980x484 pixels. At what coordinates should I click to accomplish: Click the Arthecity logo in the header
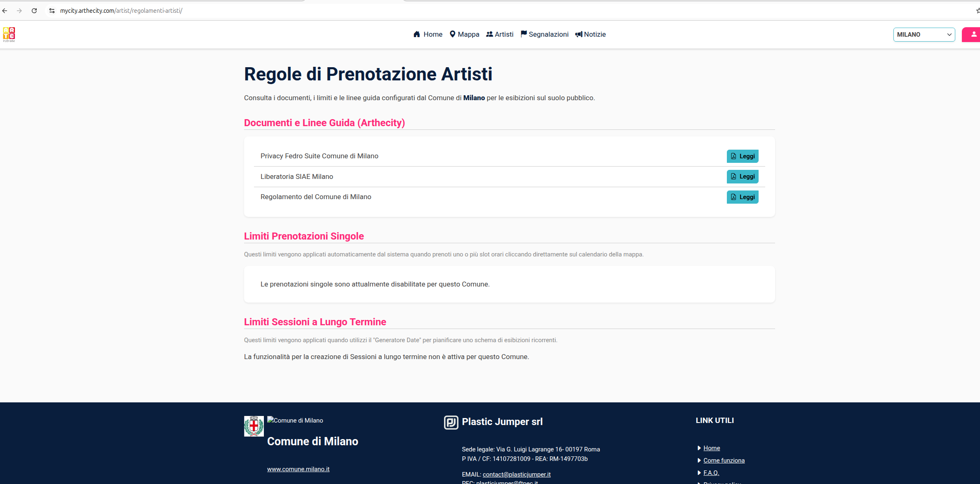(9, 35)
